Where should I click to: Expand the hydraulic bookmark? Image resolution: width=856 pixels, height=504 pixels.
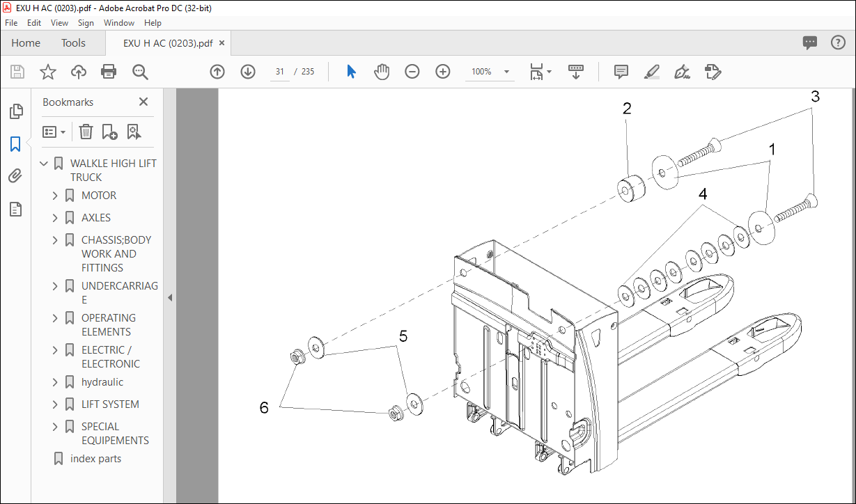[55, 382]
